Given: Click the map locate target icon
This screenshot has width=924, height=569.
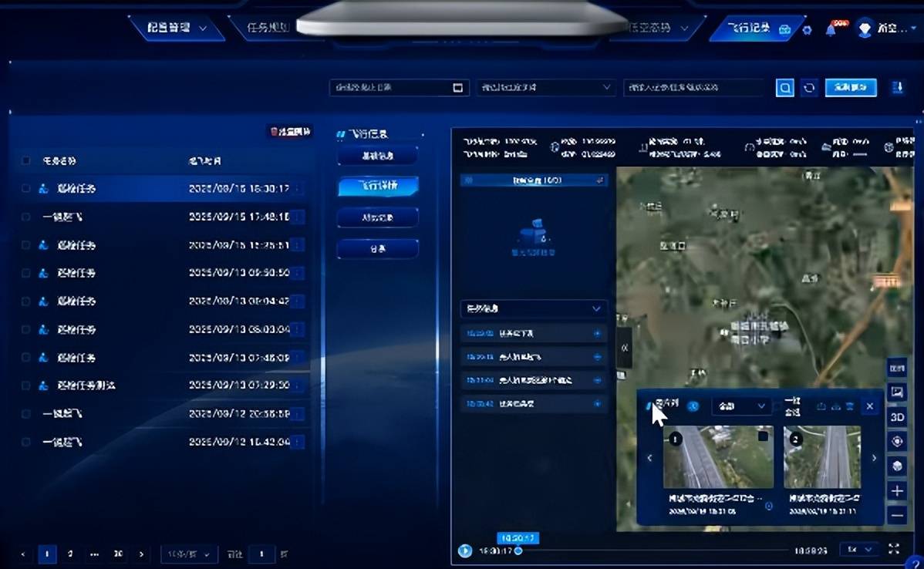Looking at the screenshot, I should tap(897, 442).
